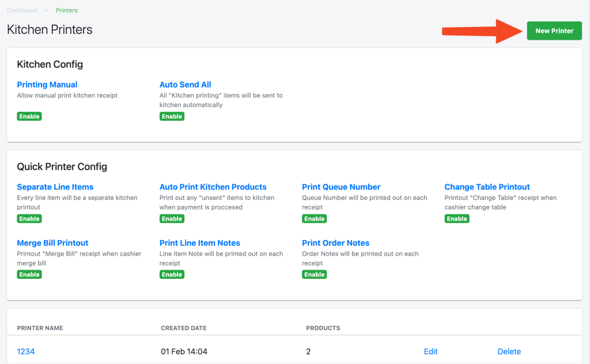Open the Printing Manual setting
The image size is (590, 364).
[47, 85]
